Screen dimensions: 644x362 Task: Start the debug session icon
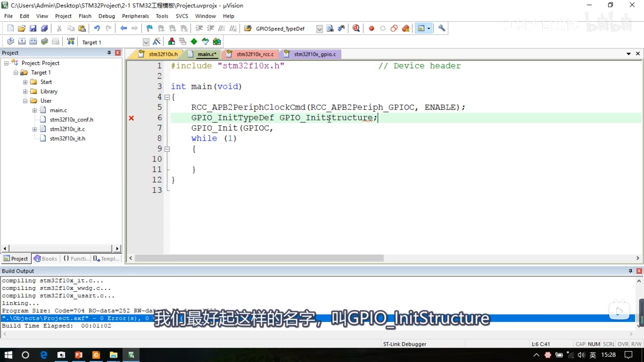[x=356, y=28]
